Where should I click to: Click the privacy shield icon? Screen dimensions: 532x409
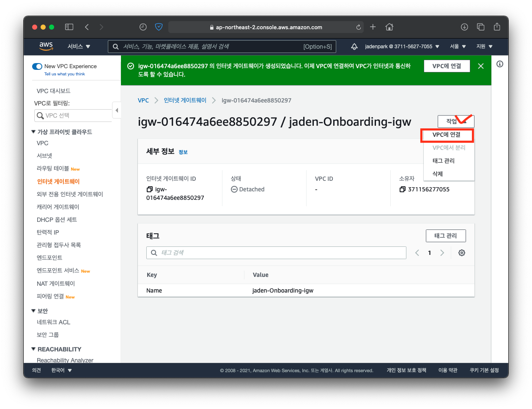click(159, 27)
